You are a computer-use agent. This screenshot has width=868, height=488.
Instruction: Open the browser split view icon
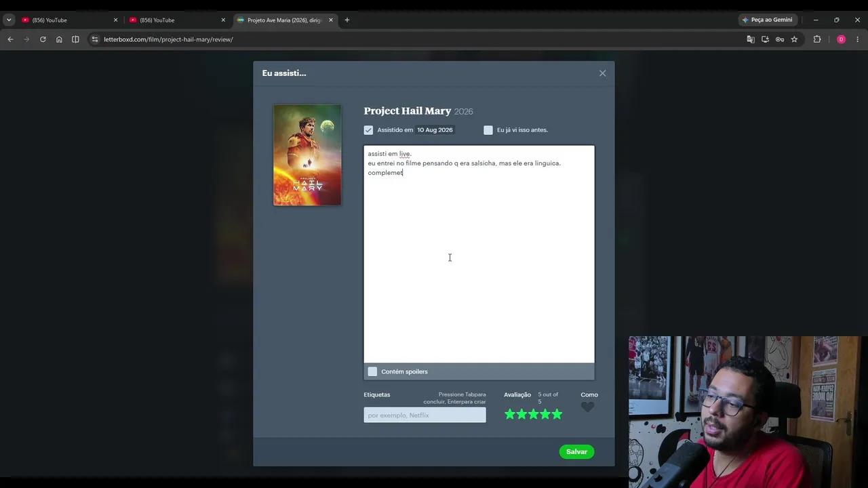click(75, 39)
